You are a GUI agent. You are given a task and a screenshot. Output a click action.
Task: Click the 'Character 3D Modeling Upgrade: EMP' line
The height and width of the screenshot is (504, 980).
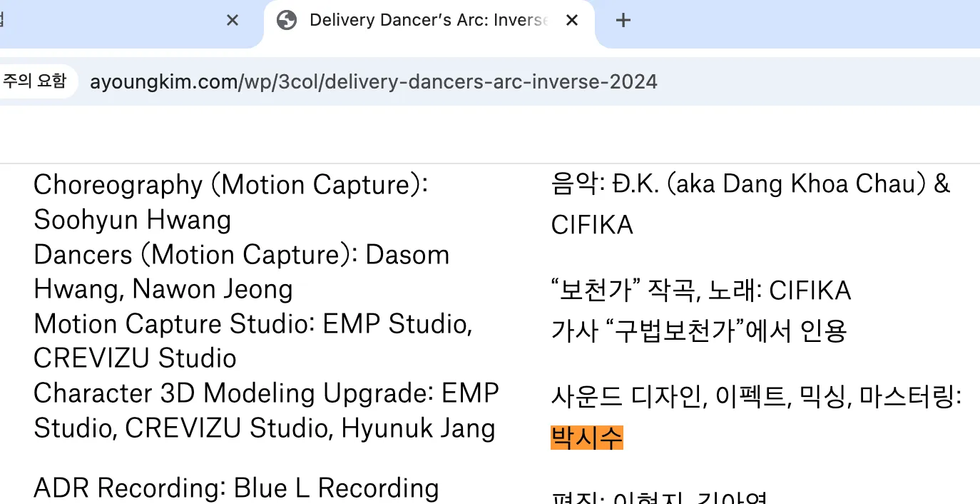click(266, 393)
